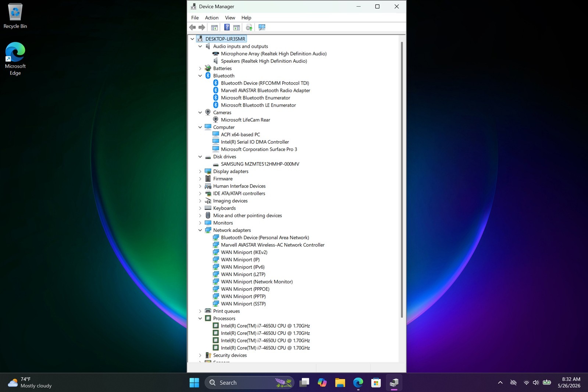Click the Print queues printer icon

point(208,311)
